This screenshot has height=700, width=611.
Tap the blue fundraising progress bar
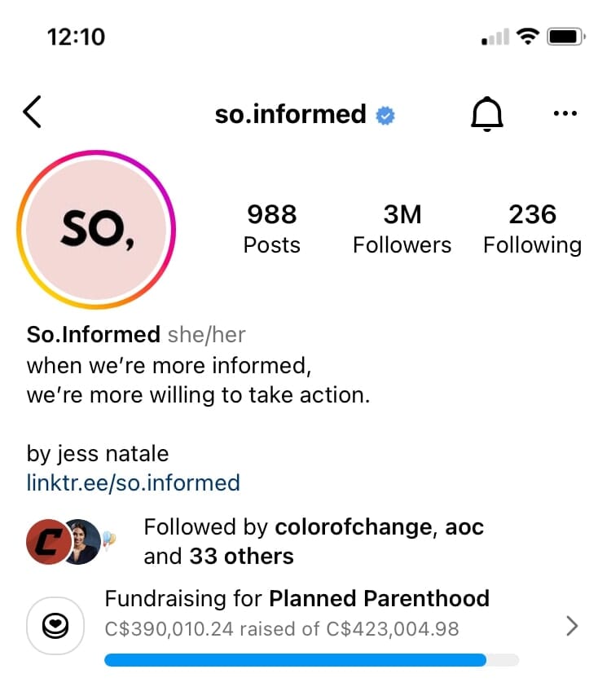pos(311,660)
